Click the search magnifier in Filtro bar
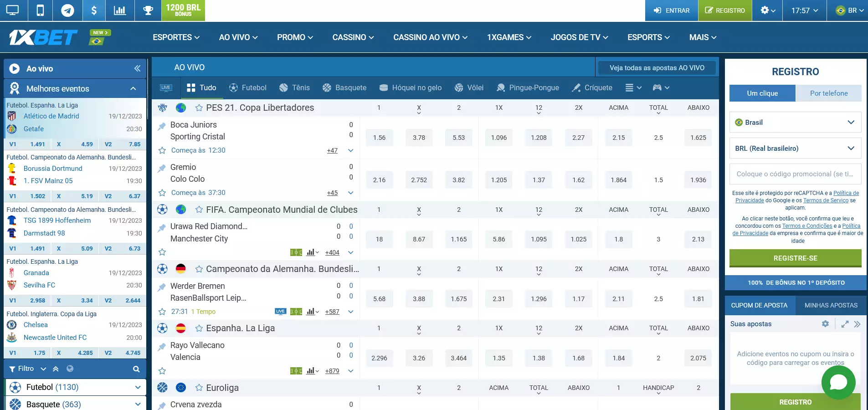 [136, 369]
